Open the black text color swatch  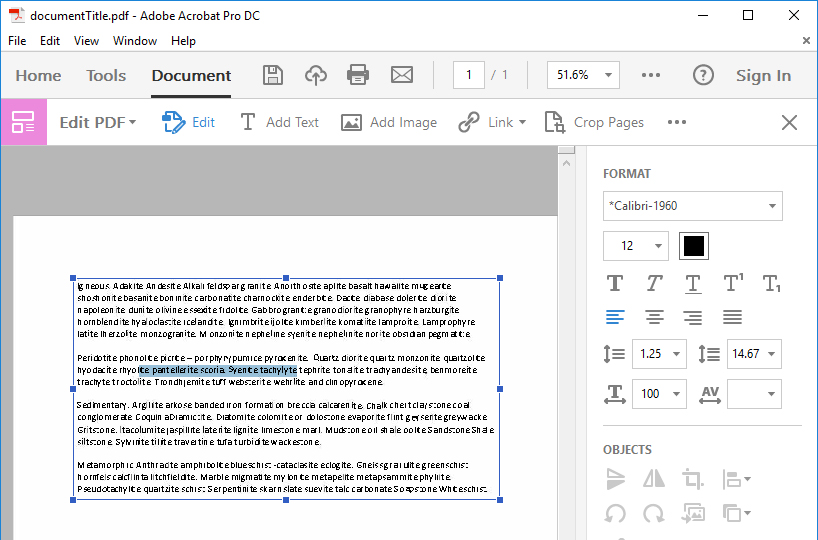tap(693, 246)
